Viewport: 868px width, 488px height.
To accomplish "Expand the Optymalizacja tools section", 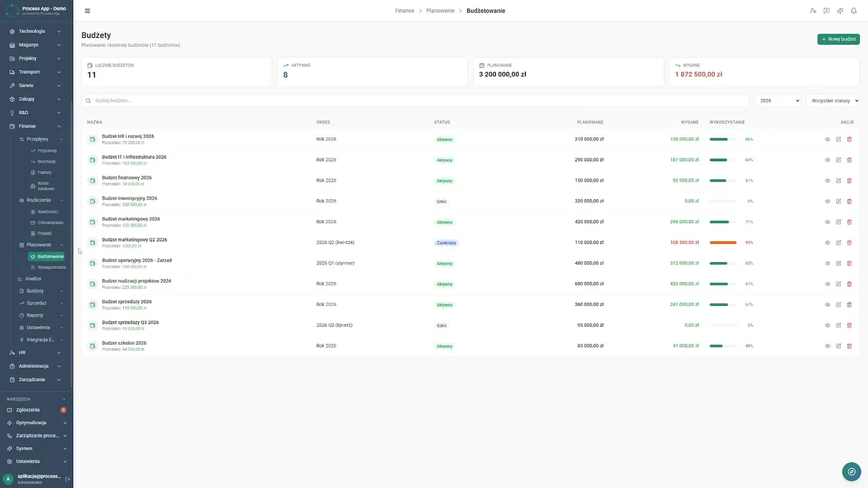I will click(x=36, y=423).
